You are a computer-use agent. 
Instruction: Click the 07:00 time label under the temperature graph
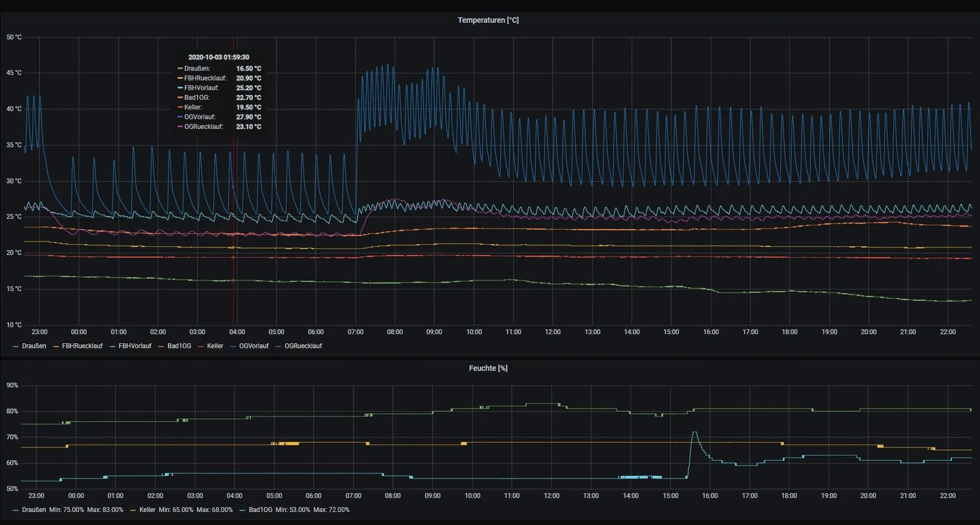click(355, 332)
